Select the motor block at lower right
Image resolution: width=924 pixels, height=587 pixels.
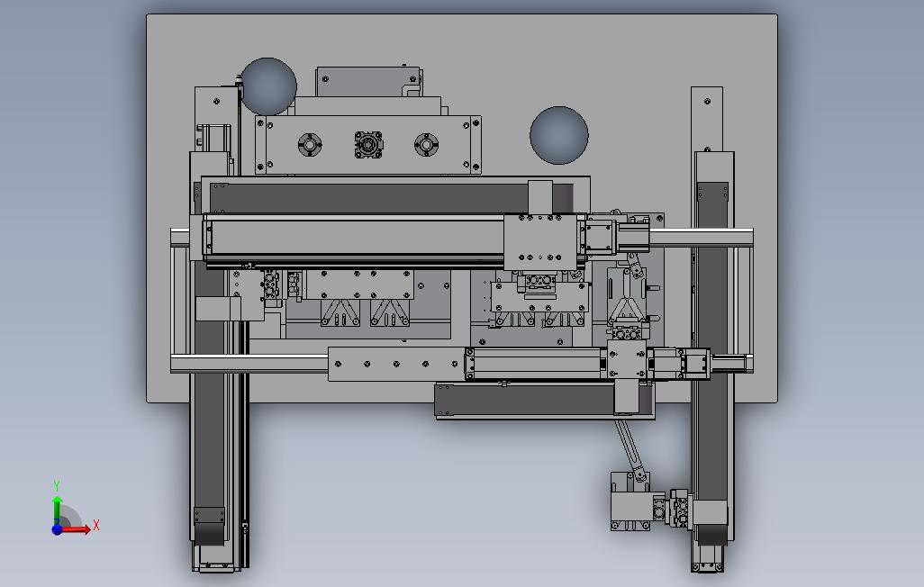630,508
